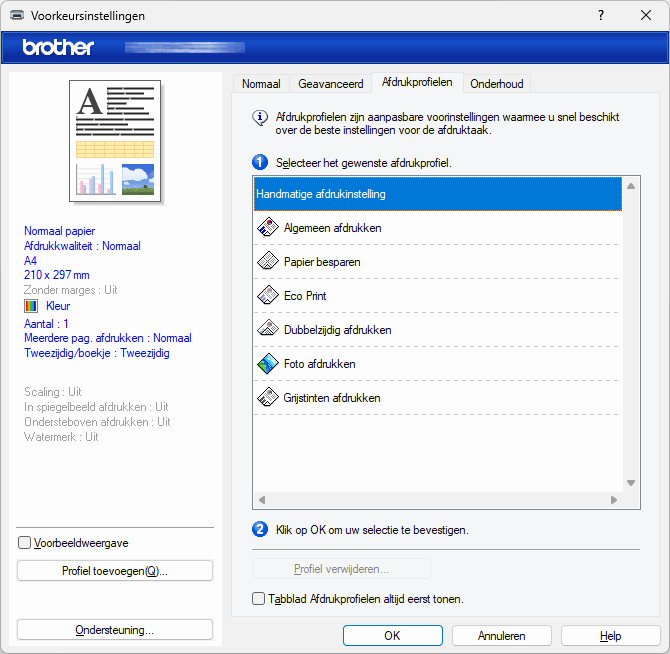Click the Papier besparen profile icon
The height and width of the screenshot is (654, 670).
click(x=267, y=262)
